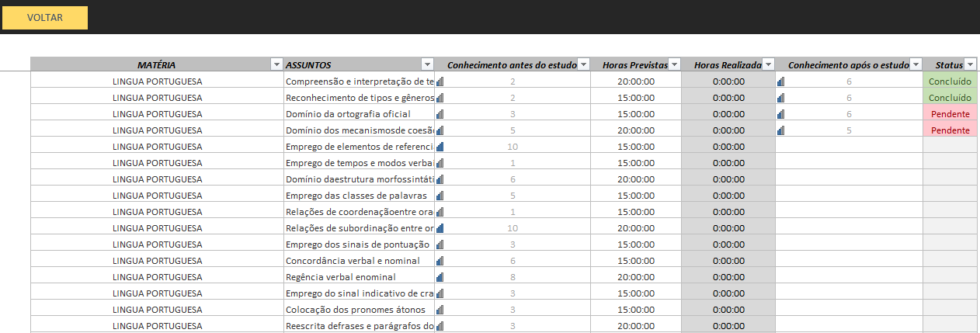This screenshot has height=333, width=980.
Task: Select the Concluído status in the Compreensão e interpretação row
Action: 950,81
